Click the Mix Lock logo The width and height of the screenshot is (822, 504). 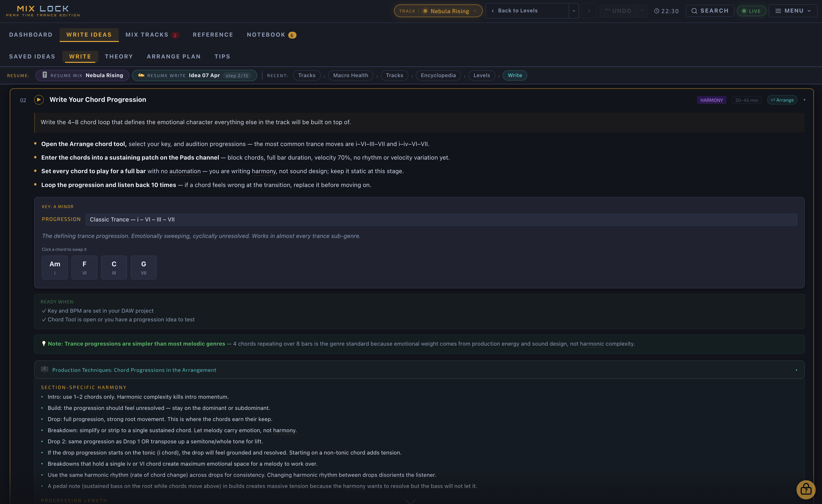[x=43, y=11]
